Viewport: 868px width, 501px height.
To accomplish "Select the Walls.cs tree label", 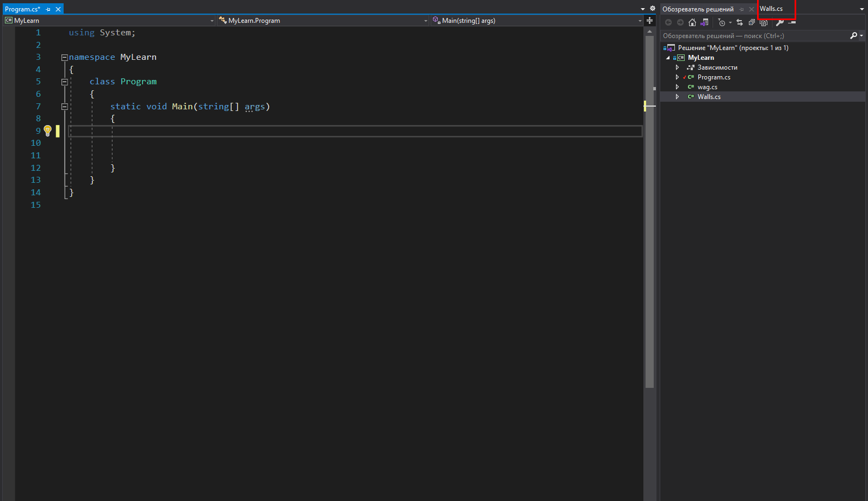I will (x=709, y=97).
